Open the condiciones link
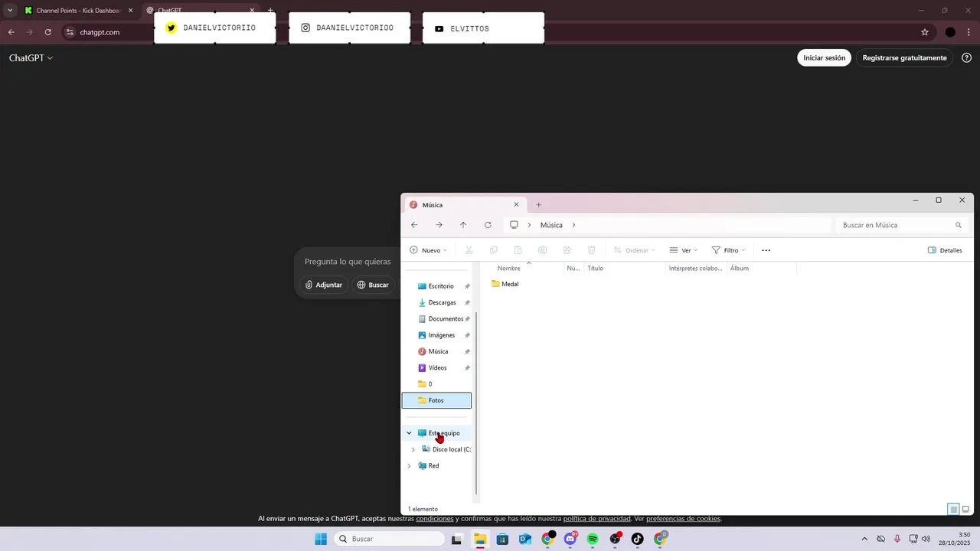Viewport: 980px width, 551px height. click(435, 519)
